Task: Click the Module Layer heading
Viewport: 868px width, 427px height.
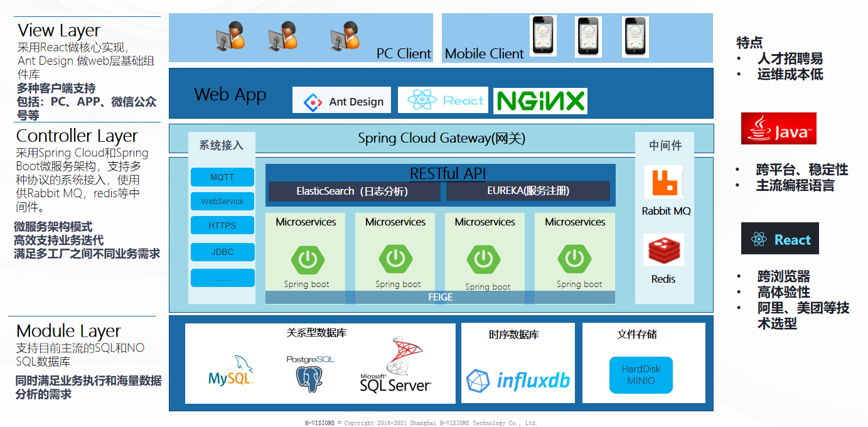Action: pyautogui.click(x=68, y=331)
